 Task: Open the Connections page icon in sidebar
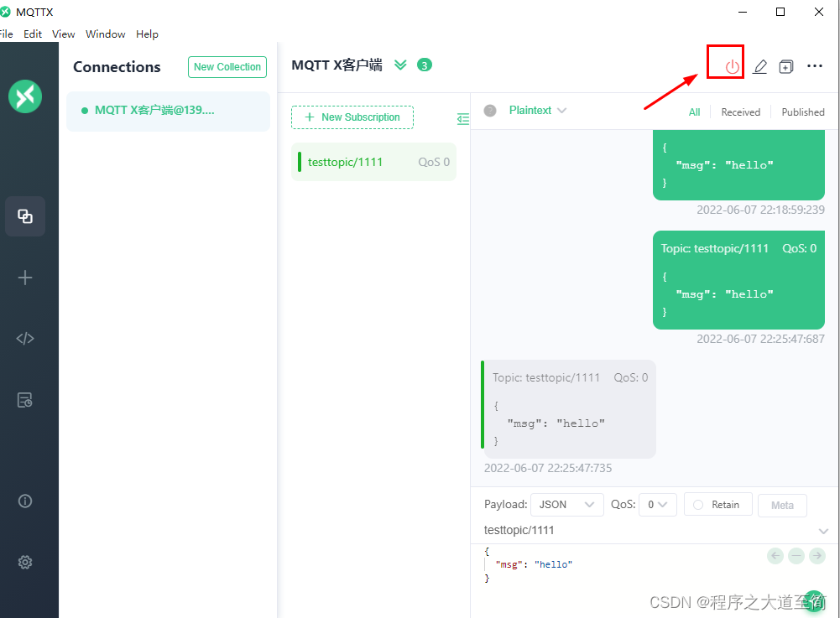point(25,216)
